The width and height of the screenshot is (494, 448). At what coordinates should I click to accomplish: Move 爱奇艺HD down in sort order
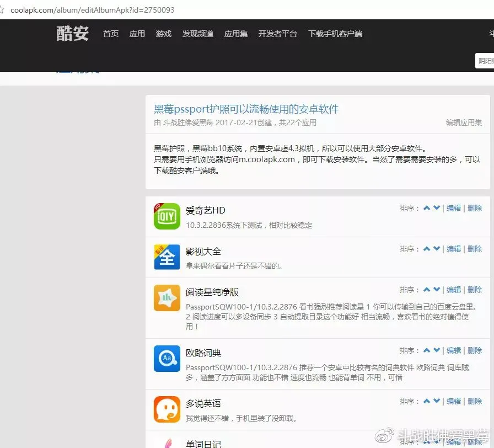tap(437, 208)
